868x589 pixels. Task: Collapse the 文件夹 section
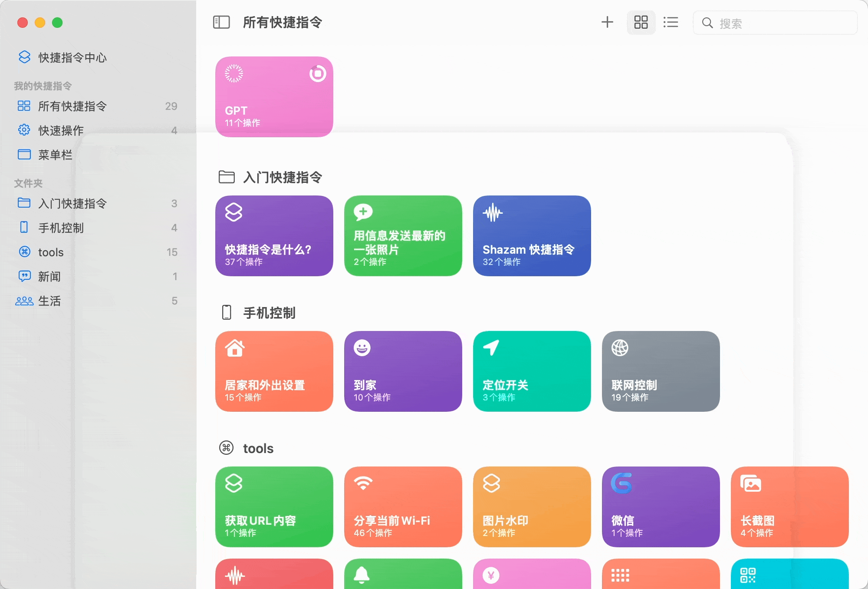(x=28, y=183)
